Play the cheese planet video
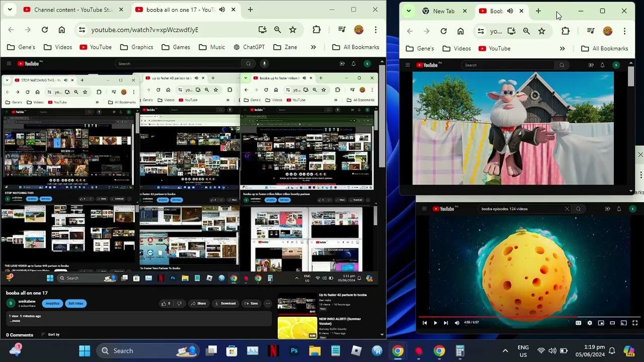 [x=435, y=323]
